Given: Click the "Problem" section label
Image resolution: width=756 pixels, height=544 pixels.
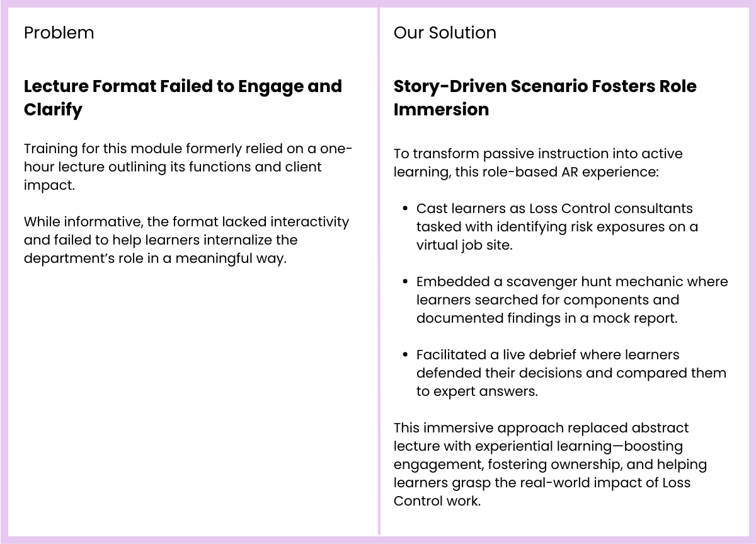Looking at the screenshot, I should (x=59, y=33).
